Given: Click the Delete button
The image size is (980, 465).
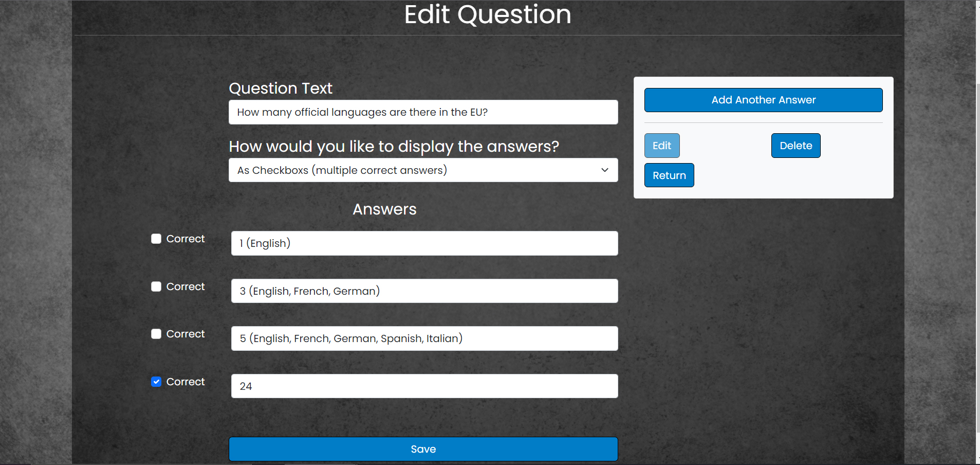Looking at the screenshot, I should [796, 146].
